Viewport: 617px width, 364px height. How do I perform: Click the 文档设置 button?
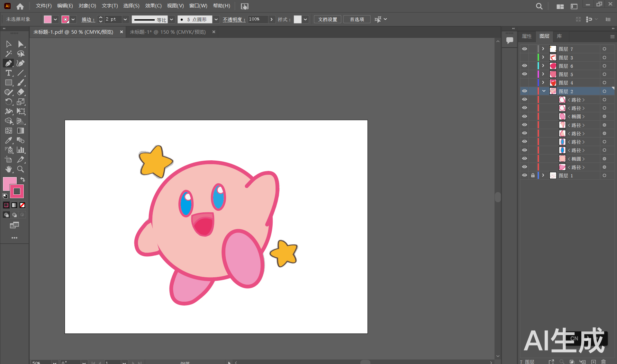tap(328, 20)
